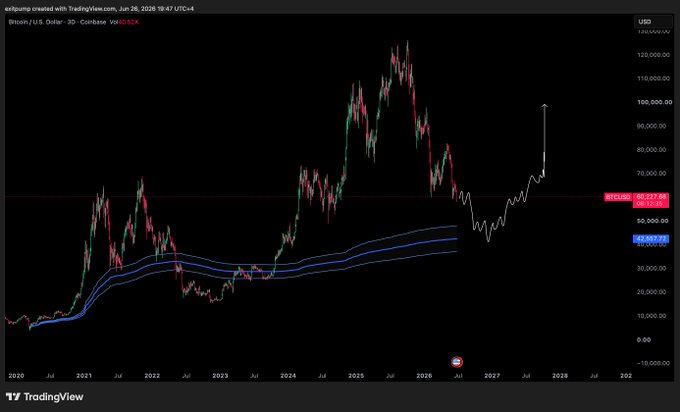Click the 2023 time axis label

click(x=220, y=376)
